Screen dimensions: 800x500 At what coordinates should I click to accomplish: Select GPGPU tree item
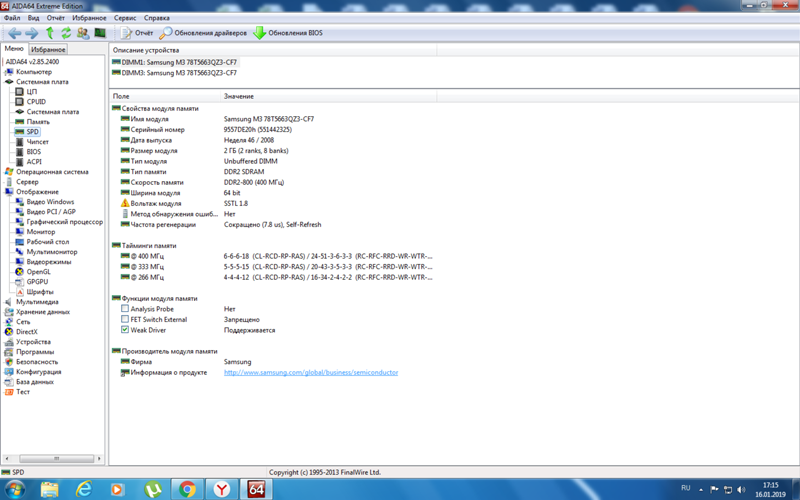coord(37,282)
